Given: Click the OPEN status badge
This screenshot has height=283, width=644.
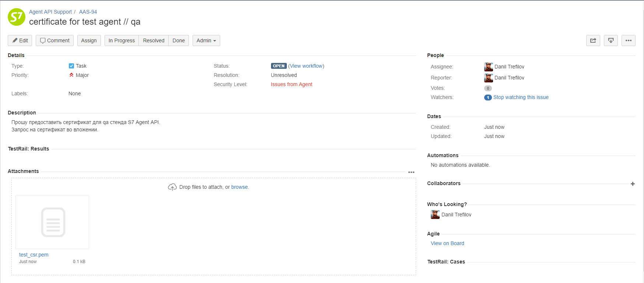Looking at the screenshot, I should pyautogui.click(x=279, y=66).
